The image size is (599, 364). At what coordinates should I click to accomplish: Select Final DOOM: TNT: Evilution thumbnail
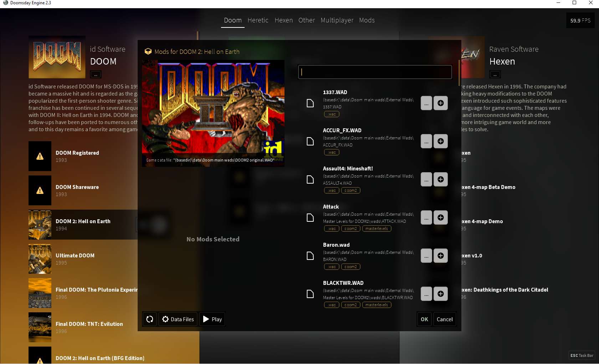[x=40, y=327]
